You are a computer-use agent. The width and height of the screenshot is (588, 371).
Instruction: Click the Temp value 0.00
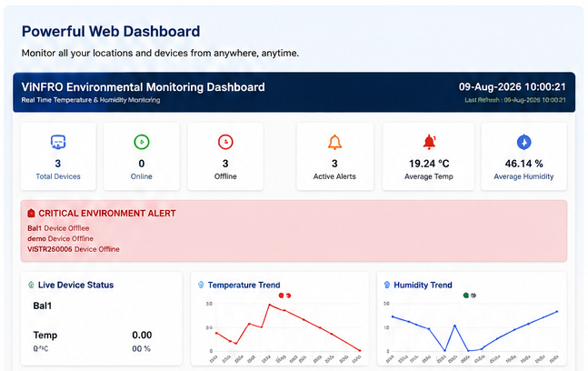[x=142, y=335]
